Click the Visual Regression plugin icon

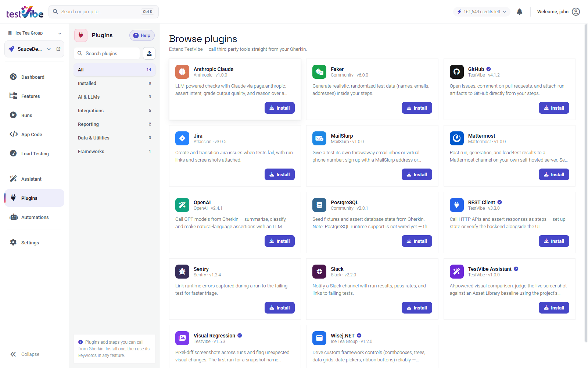182,338
